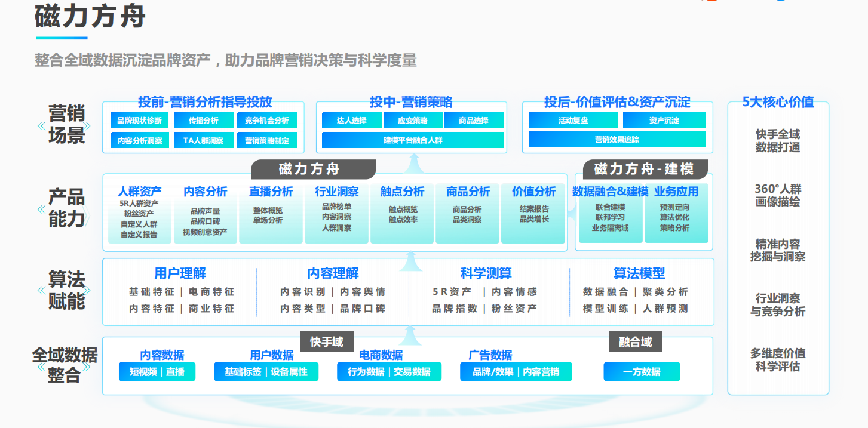The height and width of the screenshot is (428, 868).
Task: Click 单场分析 in 直播分析 card
Action: (x=268, y=220)
